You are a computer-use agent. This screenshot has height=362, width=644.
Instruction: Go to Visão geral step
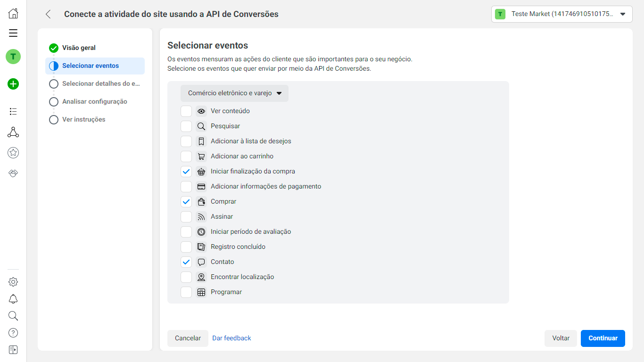79,48
